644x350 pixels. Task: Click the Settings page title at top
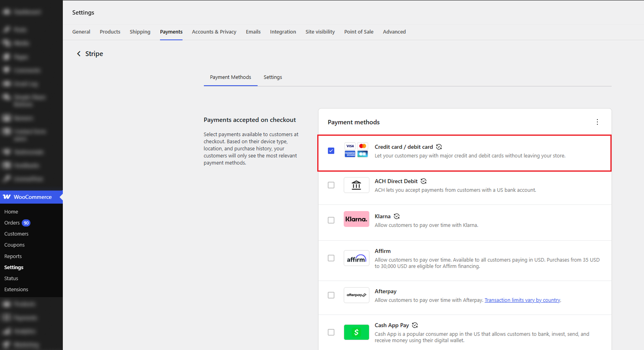[83, 13]
